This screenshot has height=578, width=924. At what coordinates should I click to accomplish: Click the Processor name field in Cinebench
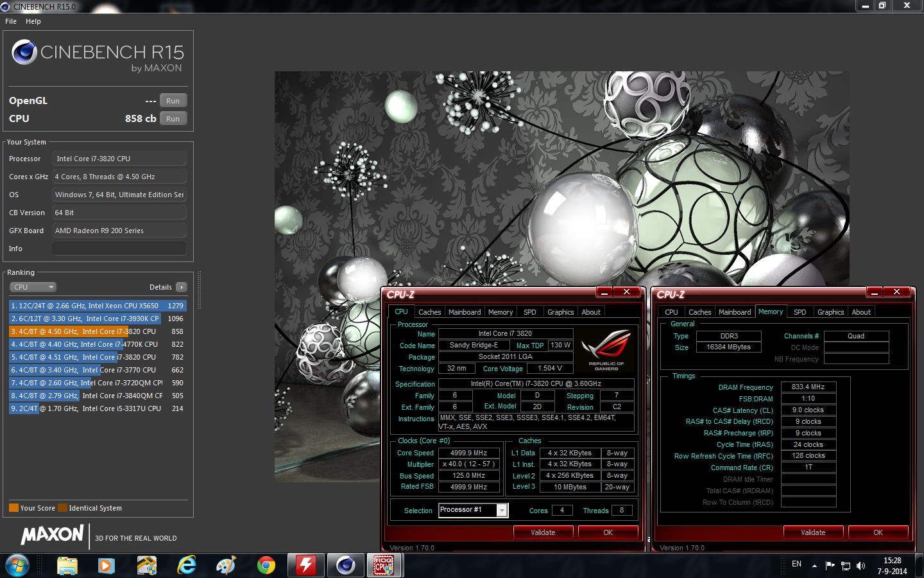pyautogui.click(x=119, y=159)
